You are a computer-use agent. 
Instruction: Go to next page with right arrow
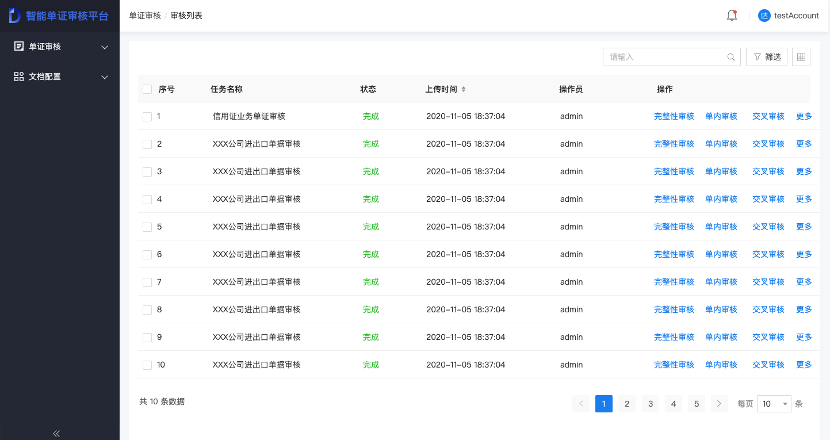719,404
